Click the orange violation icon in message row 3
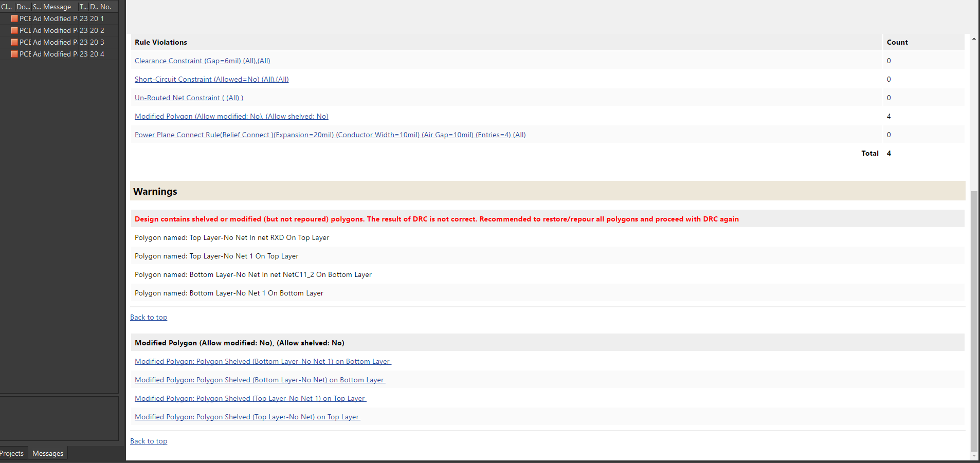 [x=14, y=42]
